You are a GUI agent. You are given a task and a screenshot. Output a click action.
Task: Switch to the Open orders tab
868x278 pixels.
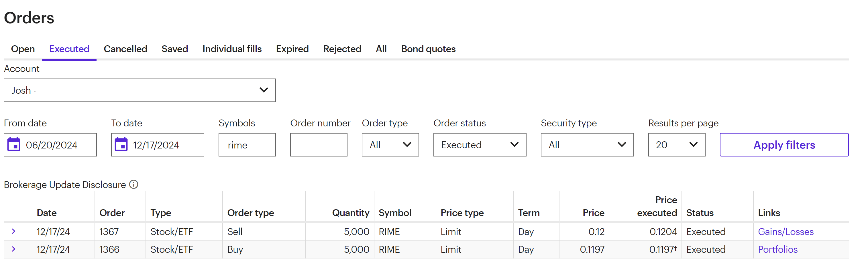23,49
